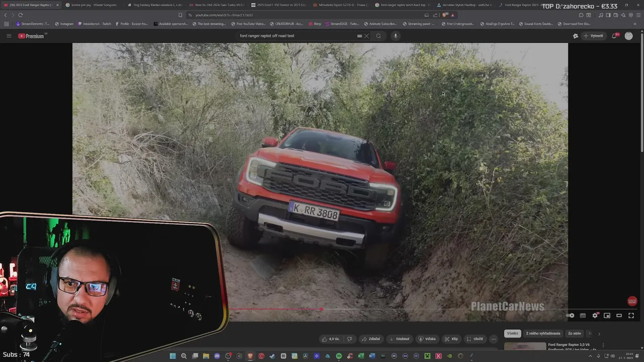644x362 pixels.
Task: Open Windows taskbar search
Action: click(x=184, y=356)
